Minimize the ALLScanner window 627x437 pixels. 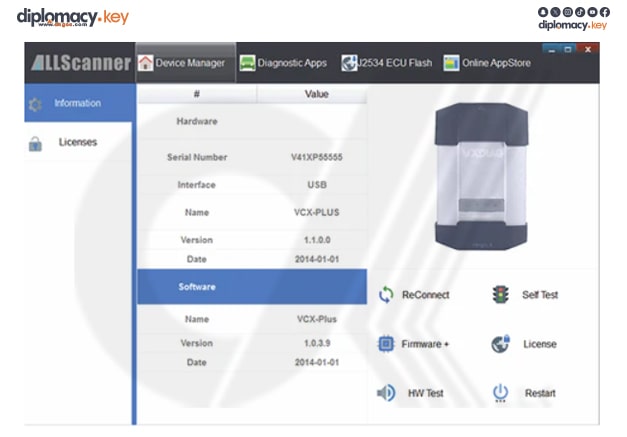[552, 50]
